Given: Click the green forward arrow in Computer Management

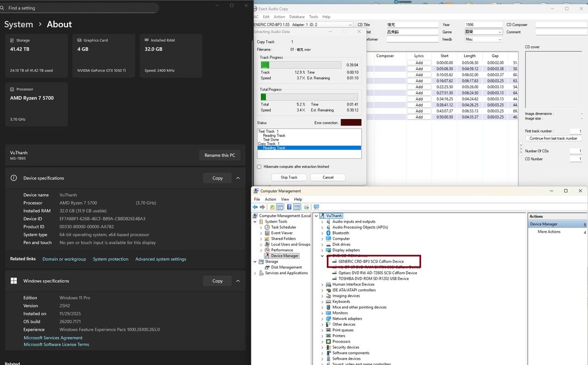Looking at the screenshot, I should coord(262,207).
